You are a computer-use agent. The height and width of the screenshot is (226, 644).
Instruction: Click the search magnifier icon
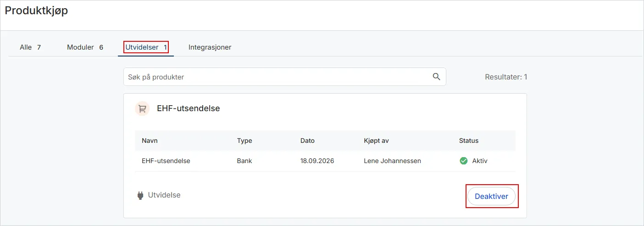coord(436,77)
